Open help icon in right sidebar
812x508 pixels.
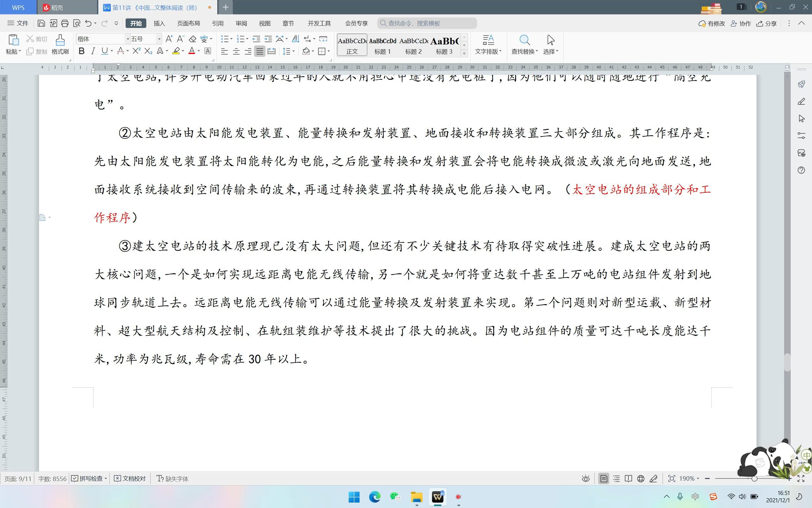point(801,170)
